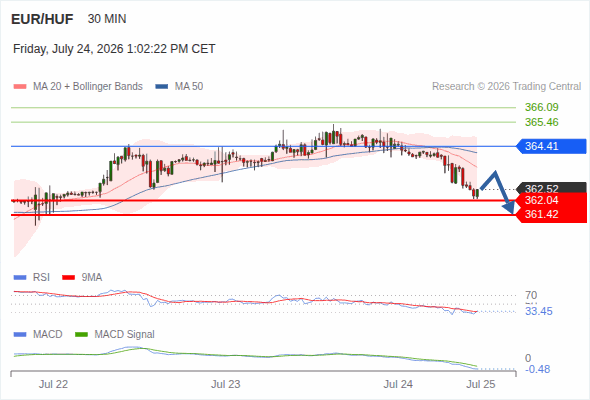Click the Jul 23 date axis label
This screenshot has height=400, width=590.
[226, 384]
